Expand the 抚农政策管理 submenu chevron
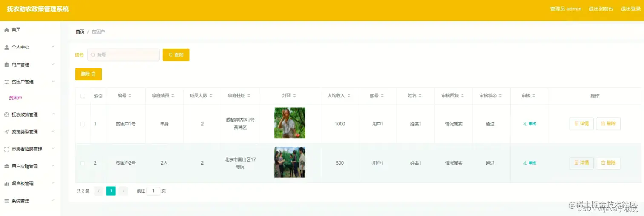 (x=53, y=114)
